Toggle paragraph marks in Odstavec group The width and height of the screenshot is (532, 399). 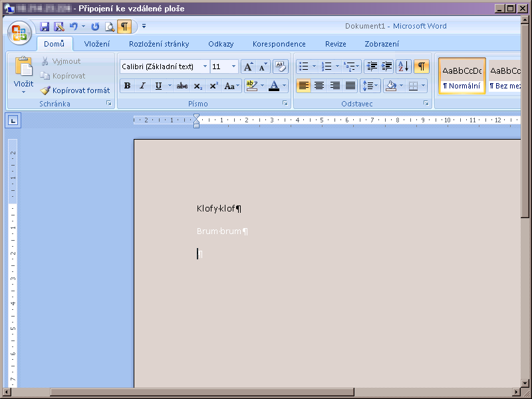coord(421,66)
